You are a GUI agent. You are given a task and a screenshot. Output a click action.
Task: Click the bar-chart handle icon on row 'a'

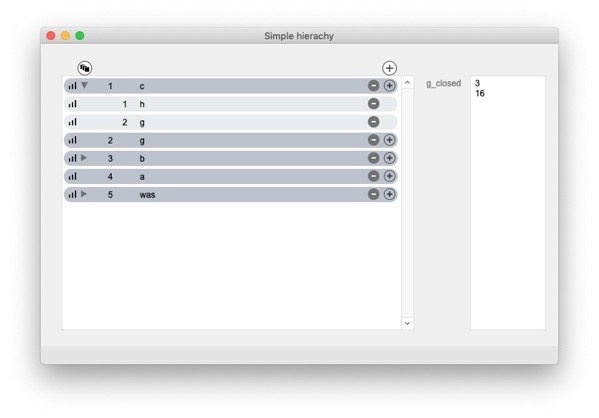[x=73, y=176]
